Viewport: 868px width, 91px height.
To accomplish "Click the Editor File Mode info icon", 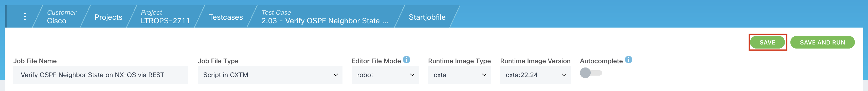I will (407, 60).
